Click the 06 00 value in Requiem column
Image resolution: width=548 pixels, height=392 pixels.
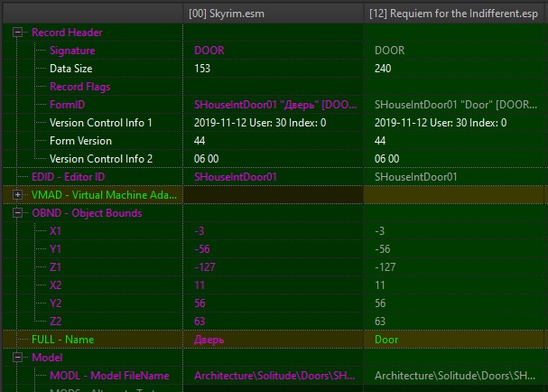coord(386,159)
